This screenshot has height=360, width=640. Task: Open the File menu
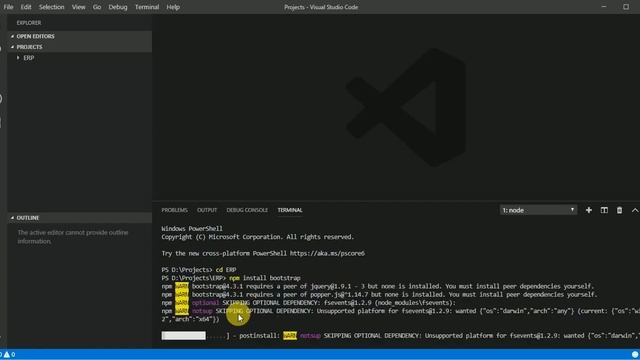pyautogui.click(x=8, y=7)
